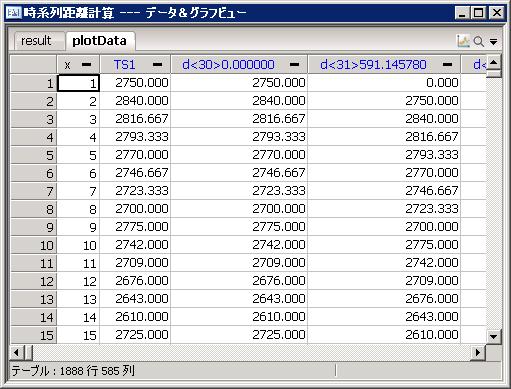Click the app icon in title bar
The width and height of the screenshot is (511, 389).
click(13, 13)
